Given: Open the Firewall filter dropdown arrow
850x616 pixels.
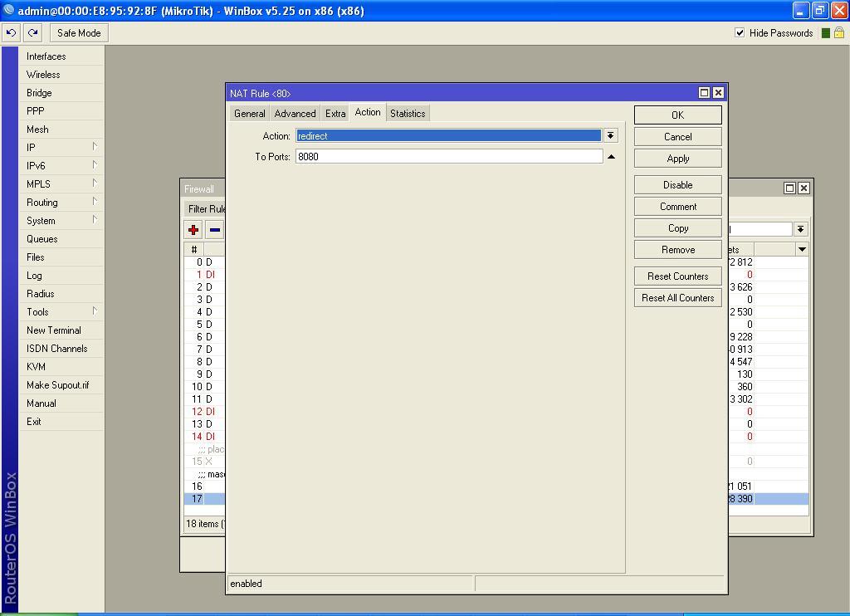Looking at the screenshot, I should pyautogui.click(x=801, y=229).
